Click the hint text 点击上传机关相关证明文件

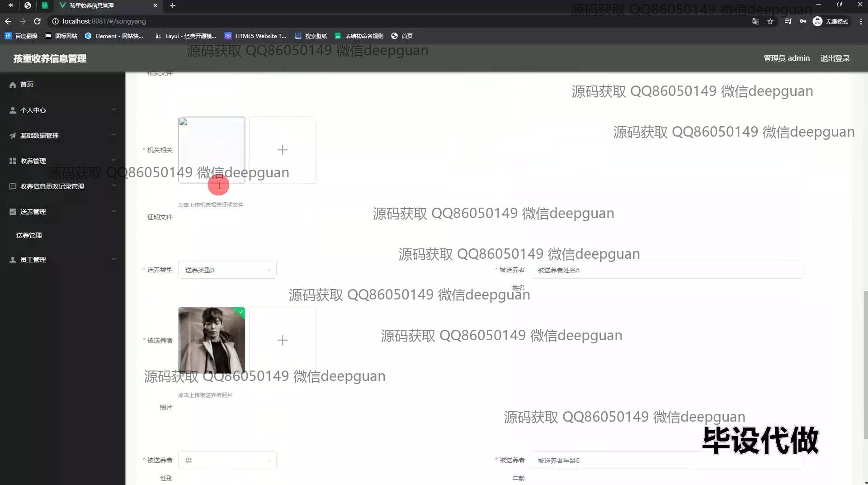[x=211, y=205]
